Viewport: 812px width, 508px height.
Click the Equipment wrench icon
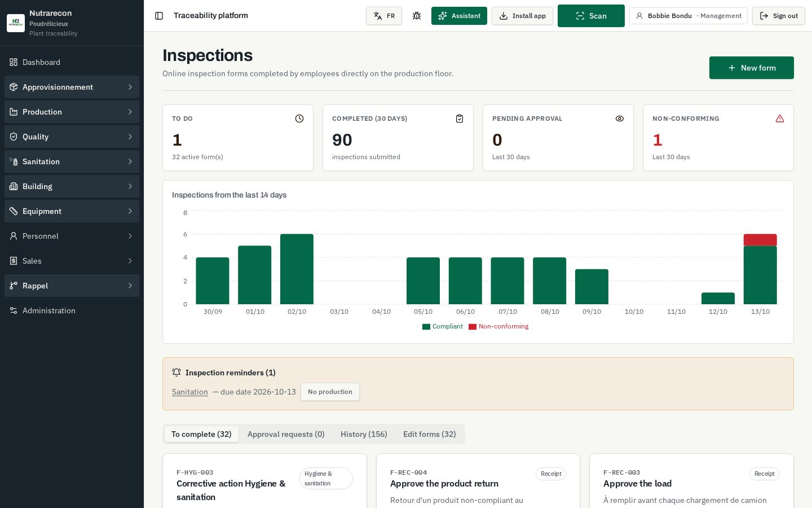click(x=14, y=211)
